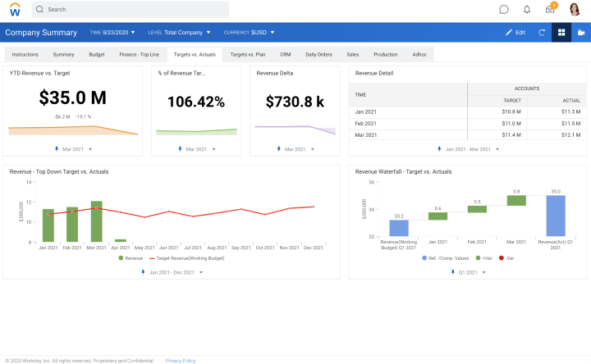Click the Edit button
The width and height of the screenshot is (591, 364).
tap(515, 33)
